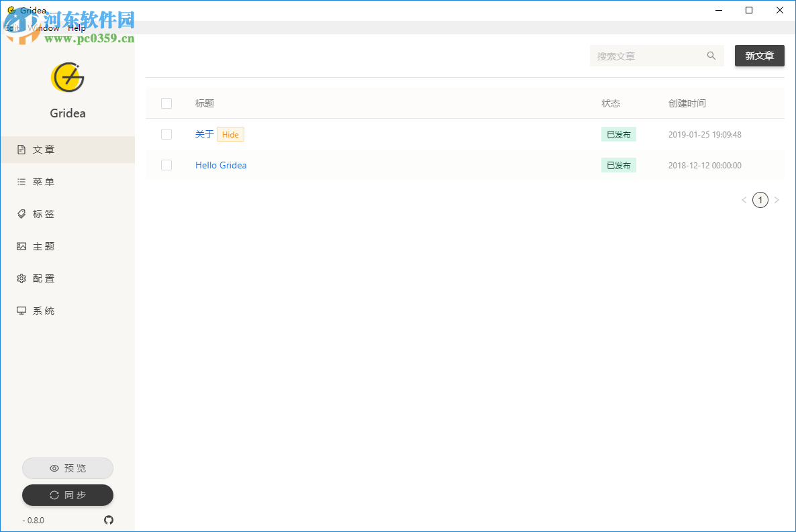The image size is (796, 532).
Task: Go to next page arrow
Action: point(777,200)
